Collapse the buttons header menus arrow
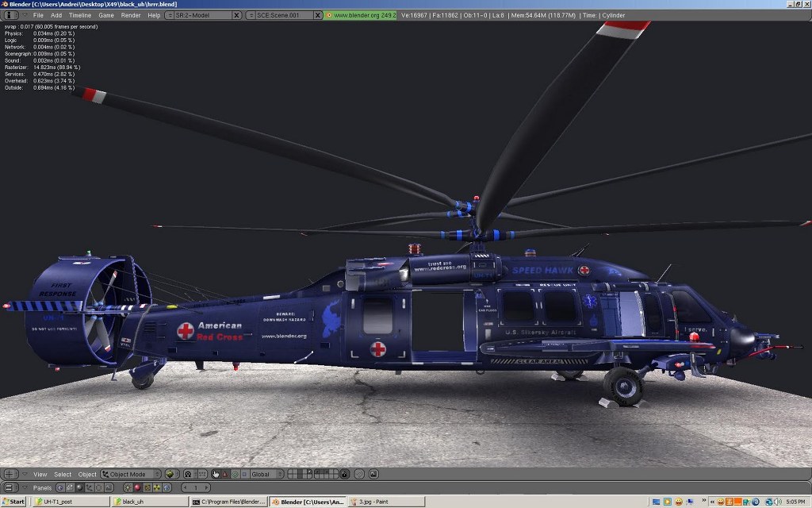 click(25, 488)
